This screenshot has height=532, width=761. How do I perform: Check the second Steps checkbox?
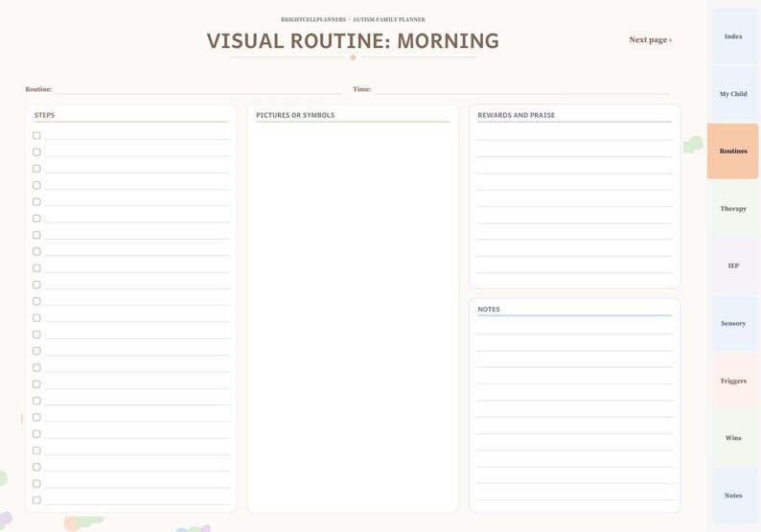pyautogui.click(x=36, y=151)
